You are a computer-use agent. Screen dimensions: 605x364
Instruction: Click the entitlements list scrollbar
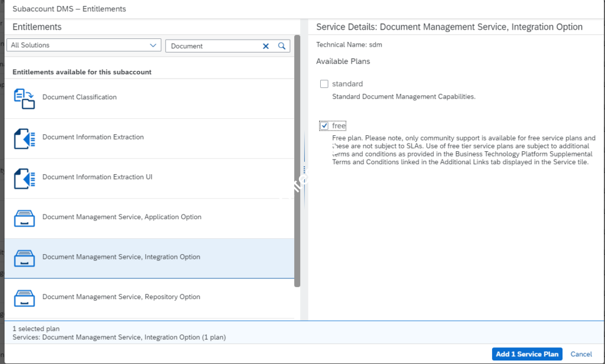tap(297, 161)
